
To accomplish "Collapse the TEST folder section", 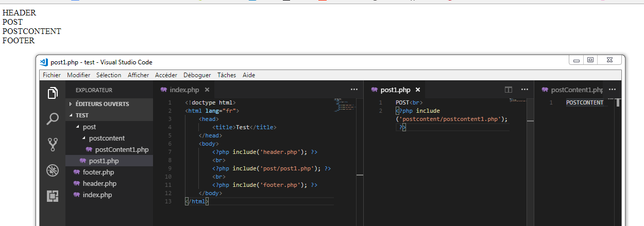I will (109, 115).
